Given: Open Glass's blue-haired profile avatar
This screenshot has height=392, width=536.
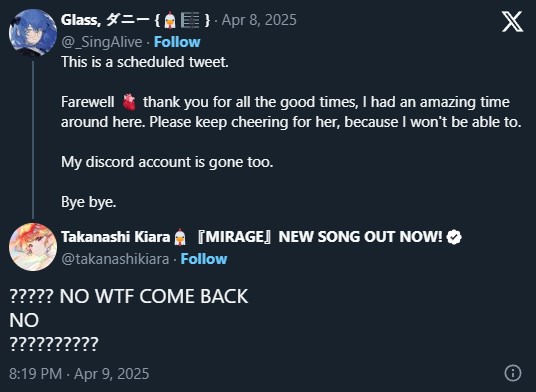Looking at the screenshot, I should pyautogui.click(x=33, y=32).
